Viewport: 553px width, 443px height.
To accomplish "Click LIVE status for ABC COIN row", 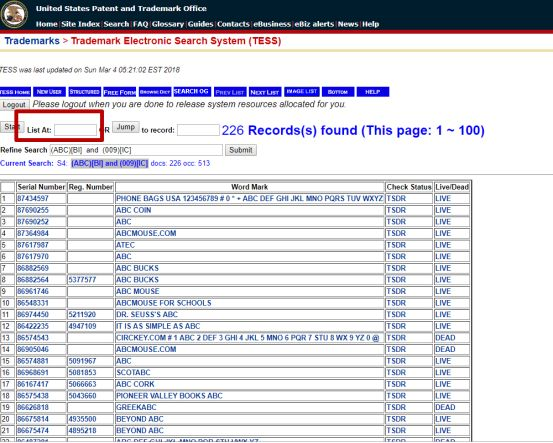I will [x=443, y=210].
